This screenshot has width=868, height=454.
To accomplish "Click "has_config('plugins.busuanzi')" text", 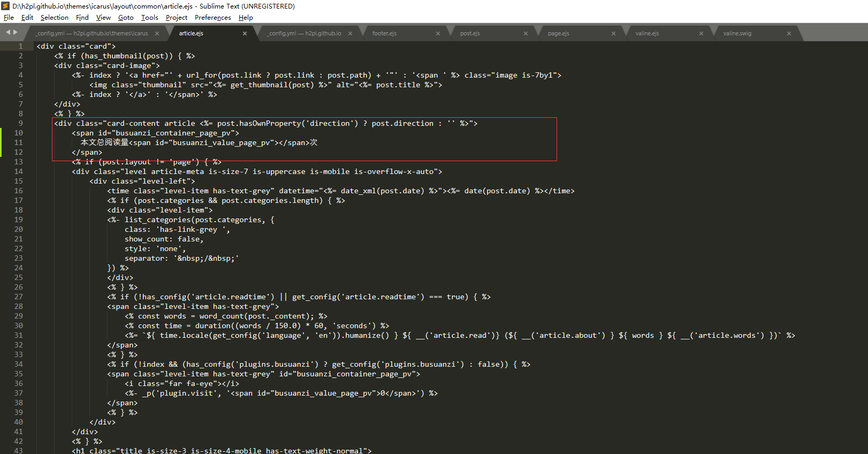I will [x=253, y=364].
